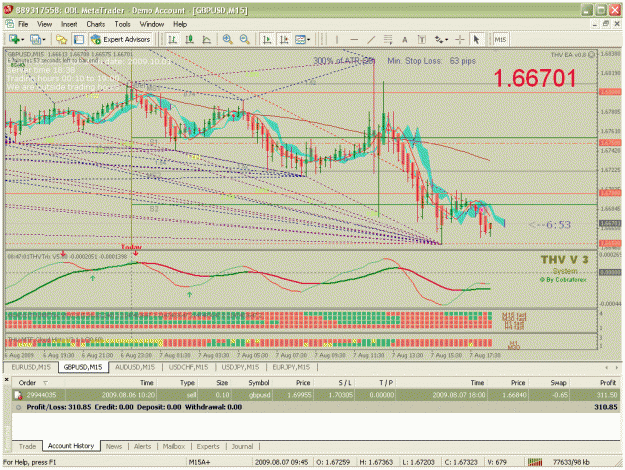Select order 29944035 history row

click(316, 395)
